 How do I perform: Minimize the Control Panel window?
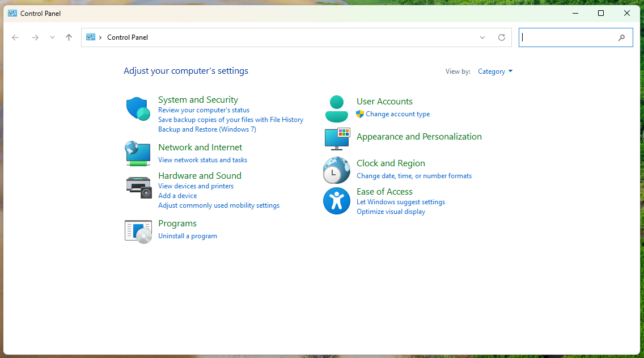point(575,13)
